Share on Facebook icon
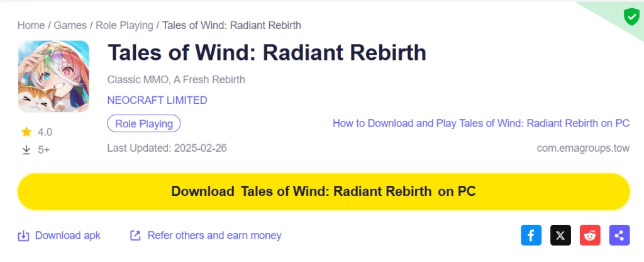This screenshot has height=262, width=644. coord(531,236)
